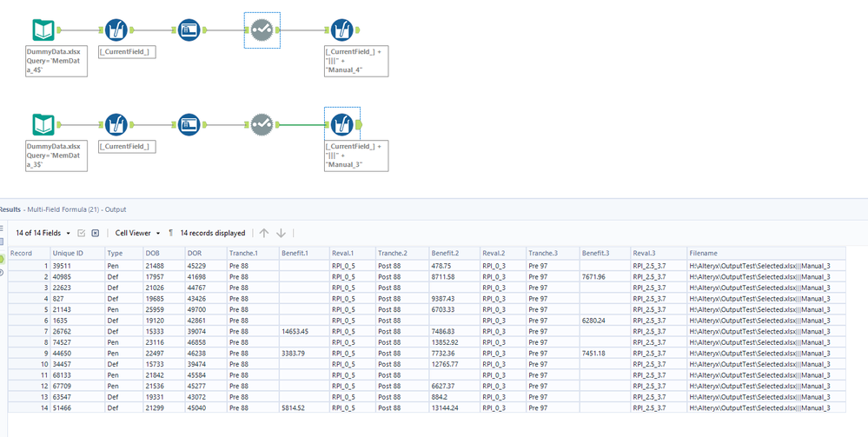The image size is (868, 437).
Task: Select Benefit.2 cell value 478.75
Action: (454, 266)
